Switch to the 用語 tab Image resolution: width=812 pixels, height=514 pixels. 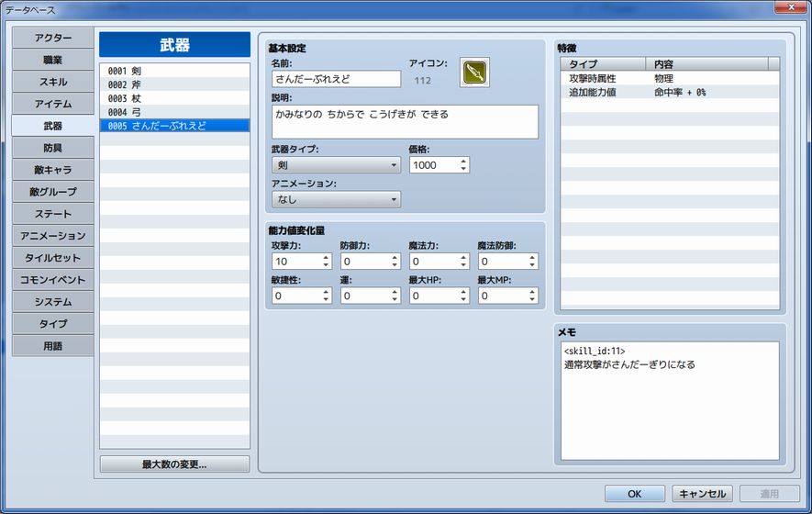tap(53, 346)
